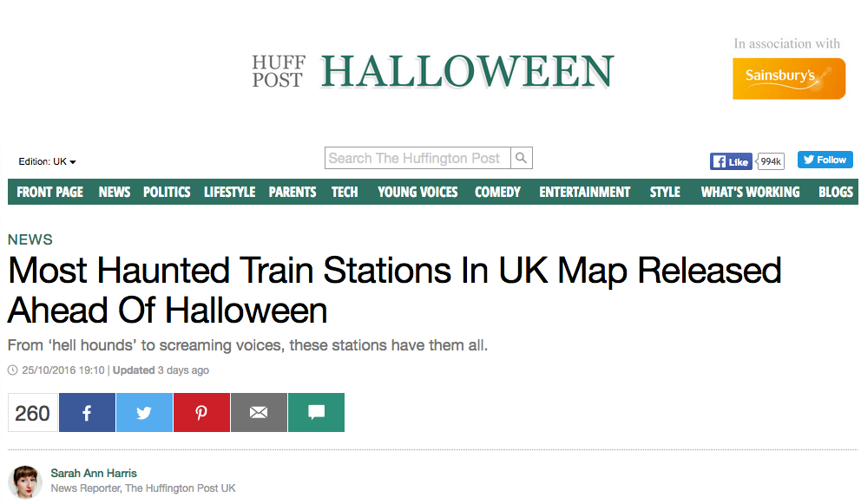Pin article with Pinterest icon
The image size is (861, 504).
click(x=201, y=412)
